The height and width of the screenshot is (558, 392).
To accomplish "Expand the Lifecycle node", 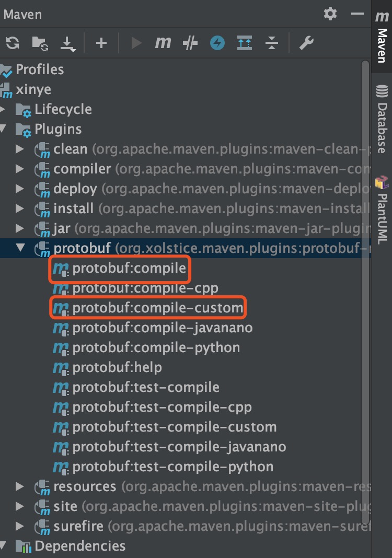I will (x=4, y=110).
